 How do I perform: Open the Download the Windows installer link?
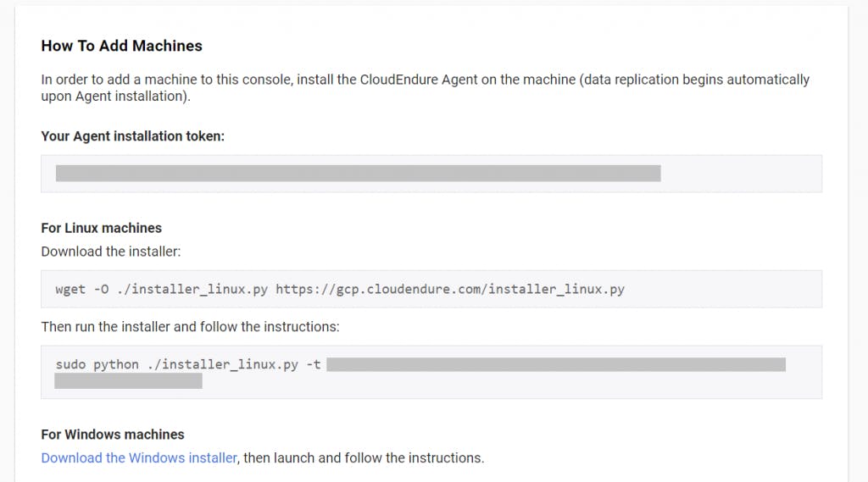coord(139,458)
